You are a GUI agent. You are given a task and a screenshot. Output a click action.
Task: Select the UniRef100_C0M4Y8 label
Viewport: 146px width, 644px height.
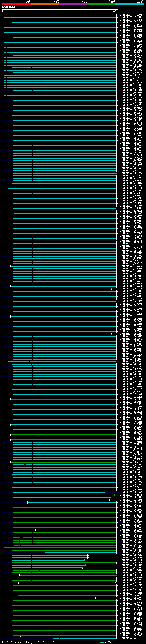point(131,289)
